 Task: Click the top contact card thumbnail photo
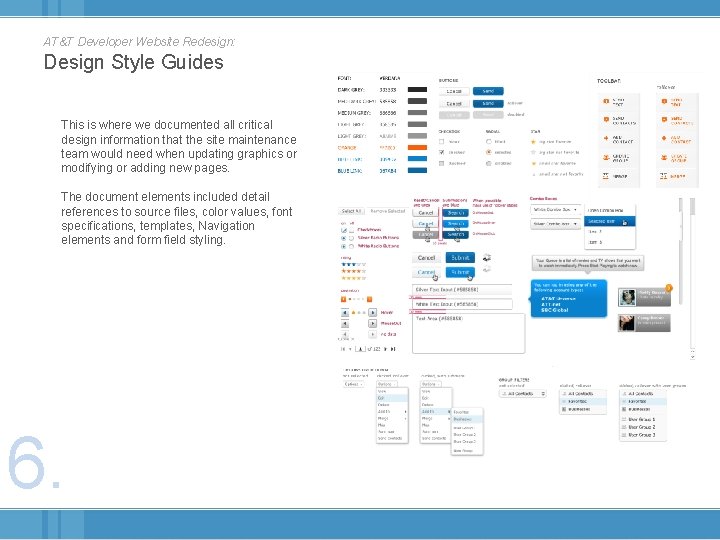point(627,298)
